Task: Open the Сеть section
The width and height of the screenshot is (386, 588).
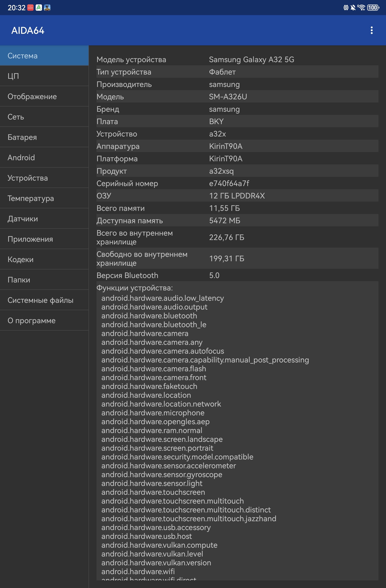Action: click(x=44, y=117)
